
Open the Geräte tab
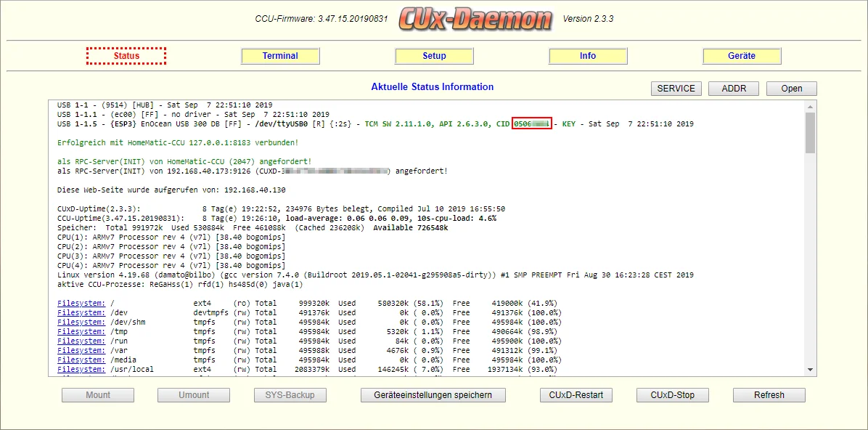[742, 56]
